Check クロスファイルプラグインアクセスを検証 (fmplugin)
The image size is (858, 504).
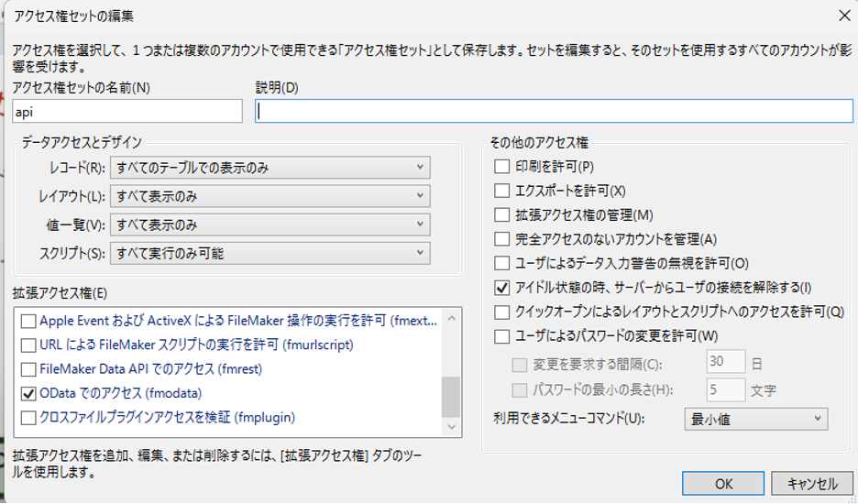coord(28,417)
